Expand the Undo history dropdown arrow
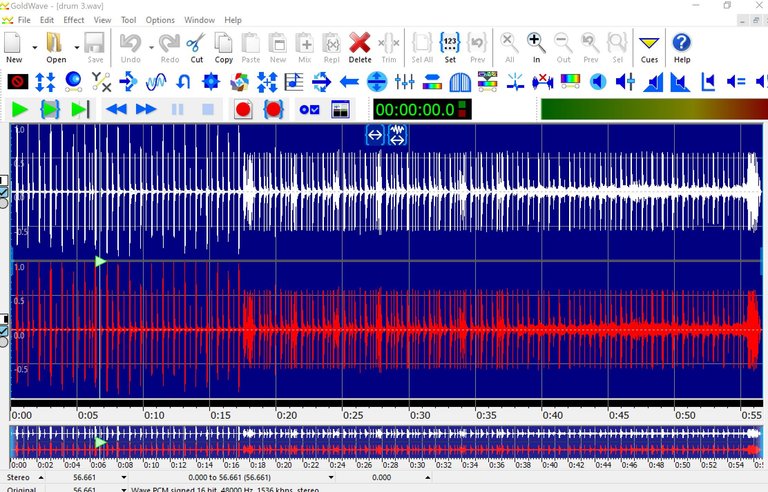 (x=151, y=48)
